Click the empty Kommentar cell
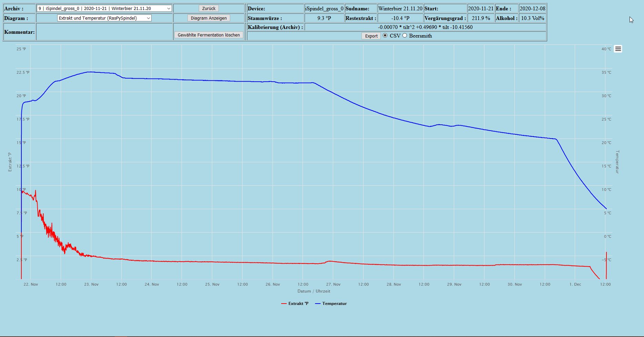This screenshot has width=644, height=337. (x=104, y=32)
